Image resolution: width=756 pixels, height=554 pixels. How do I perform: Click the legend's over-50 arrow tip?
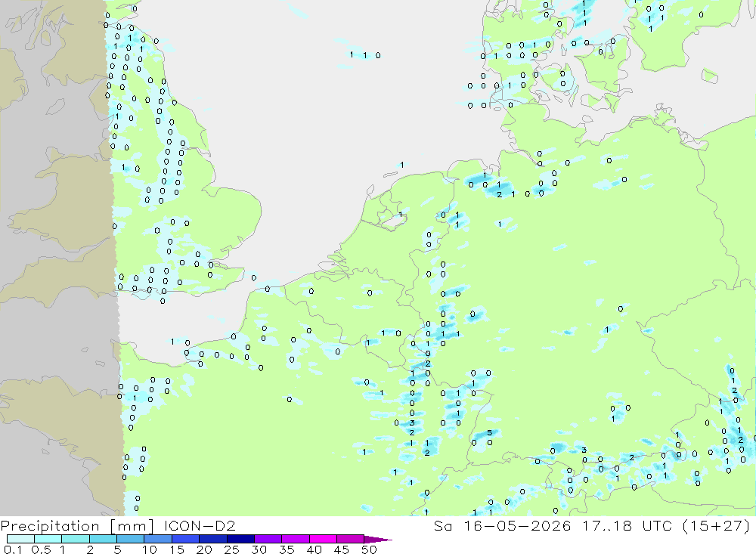(x=379, y=539)
